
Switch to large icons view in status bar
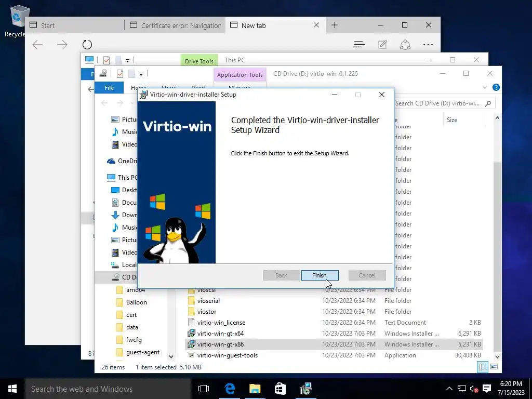(494, 367)
